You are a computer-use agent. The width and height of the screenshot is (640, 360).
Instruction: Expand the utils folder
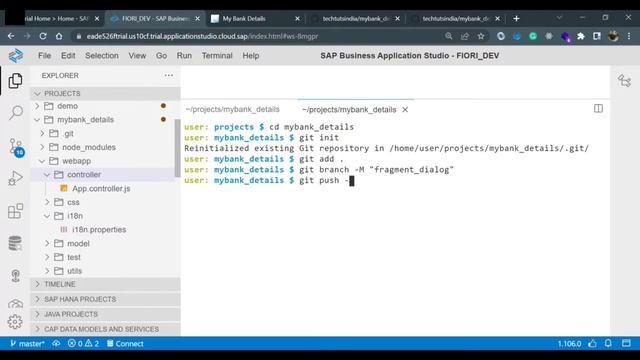pos(47,271)
